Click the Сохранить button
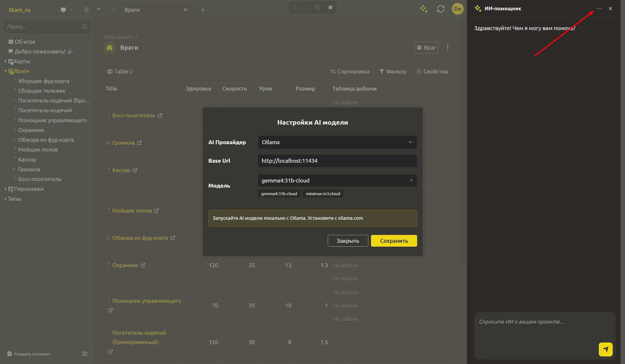The image size is (625, 364). point(394,241)
